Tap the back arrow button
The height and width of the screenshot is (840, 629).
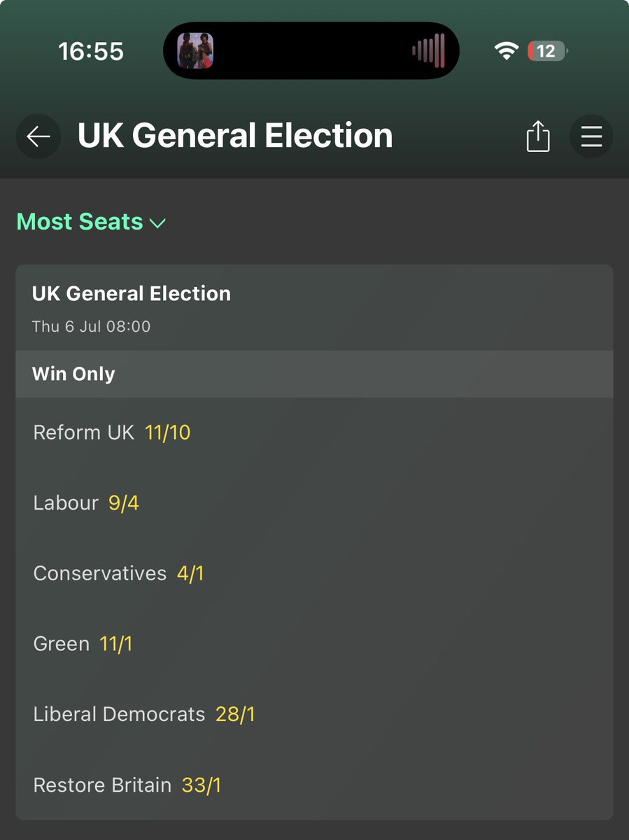pos(38,136)
